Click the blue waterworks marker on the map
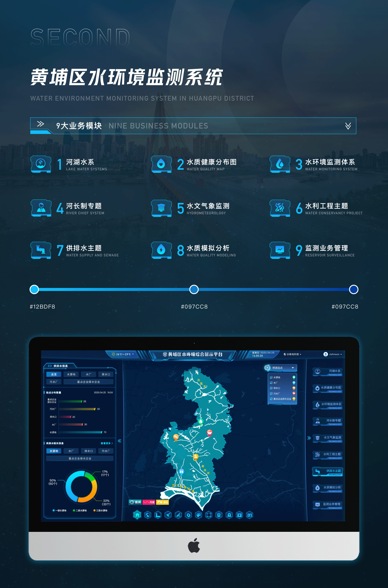Image resolution: width=388 pixels, height=588 pixels. click(181, 472)
